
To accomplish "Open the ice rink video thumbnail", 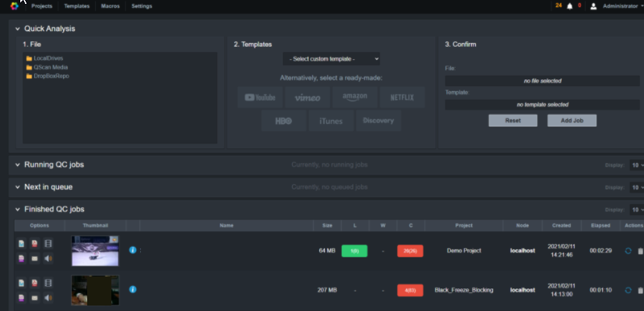I will 95,251.
